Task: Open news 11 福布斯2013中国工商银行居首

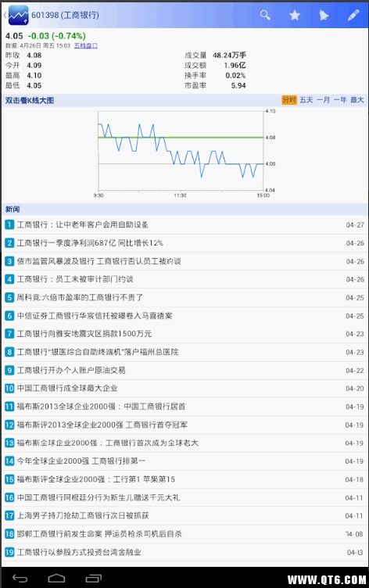Action: pos(184,407)
